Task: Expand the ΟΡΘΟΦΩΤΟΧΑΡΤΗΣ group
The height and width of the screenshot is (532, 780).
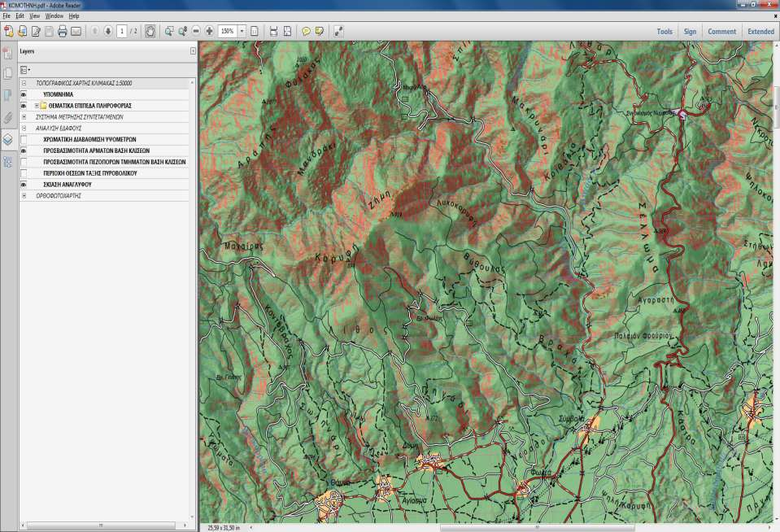Action: (24, 196)
